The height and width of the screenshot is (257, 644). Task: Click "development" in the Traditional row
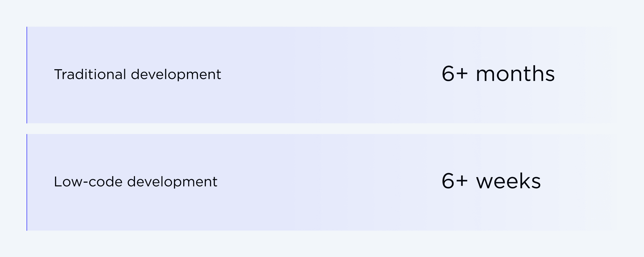[x=176, y=74]
